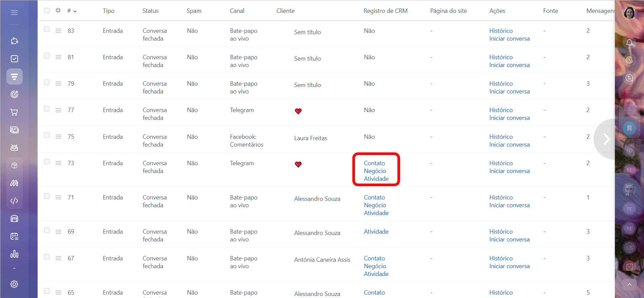Open the tasks checkmark icon in sidebar
Screen dimensions: 644x298
click(x=14, y=59)
